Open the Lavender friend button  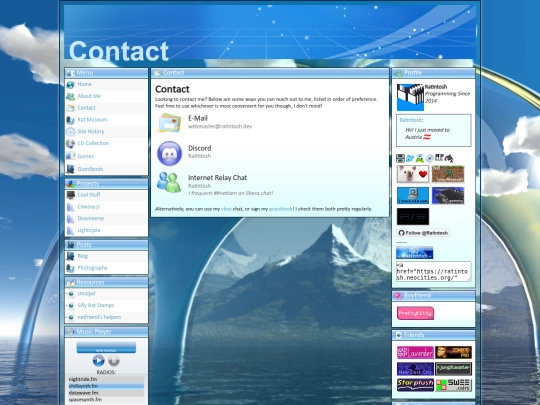click(x=415, y=353)
